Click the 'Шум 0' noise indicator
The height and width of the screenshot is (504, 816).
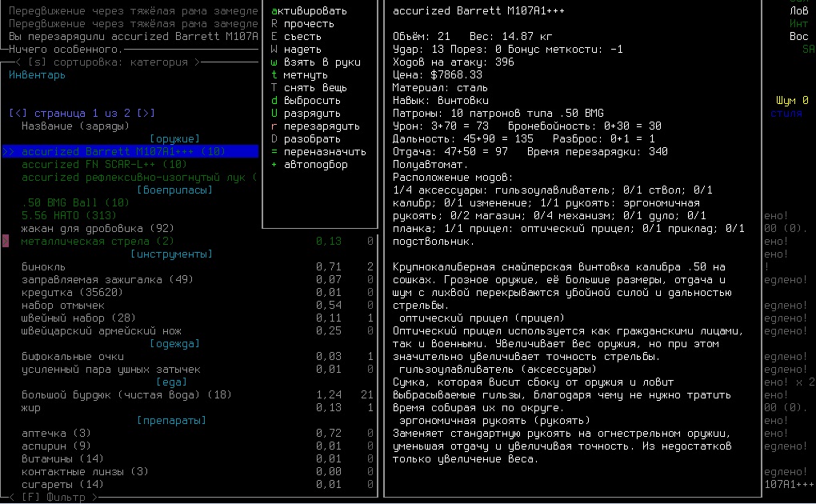tap(792, 101)
